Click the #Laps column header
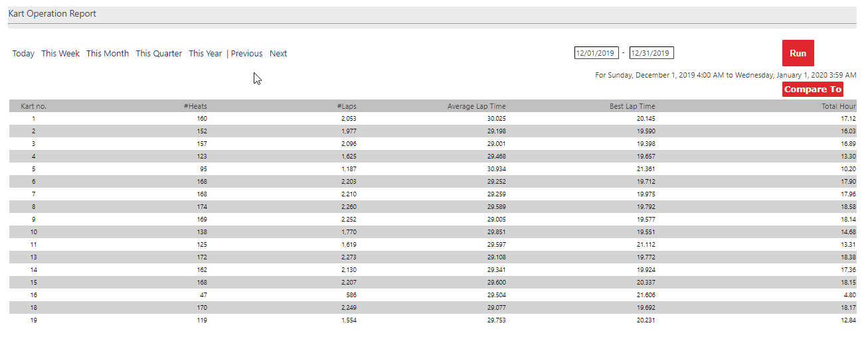The image size is (868, 337). (347, 106)
